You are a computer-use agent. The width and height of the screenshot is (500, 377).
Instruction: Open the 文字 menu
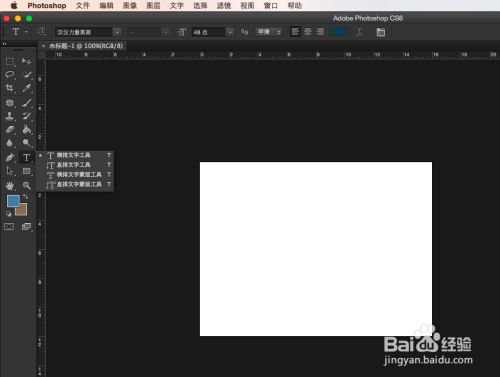177,6
